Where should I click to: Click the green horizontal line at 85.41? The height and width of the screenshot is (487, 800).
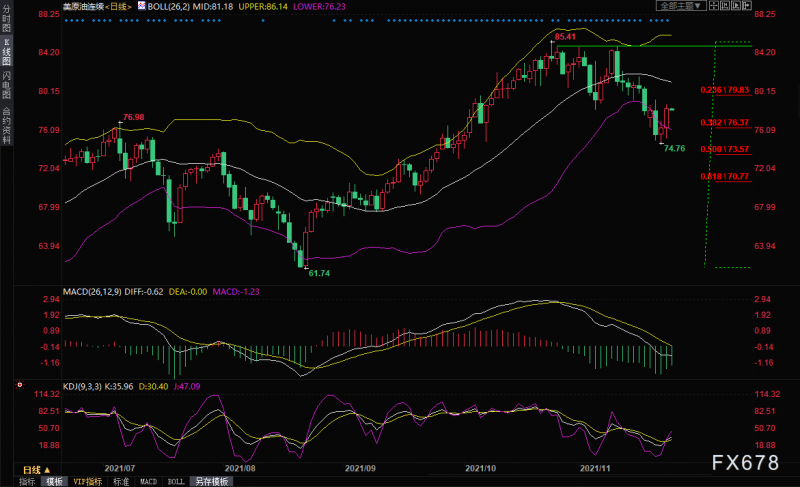(x=650, y=46)
